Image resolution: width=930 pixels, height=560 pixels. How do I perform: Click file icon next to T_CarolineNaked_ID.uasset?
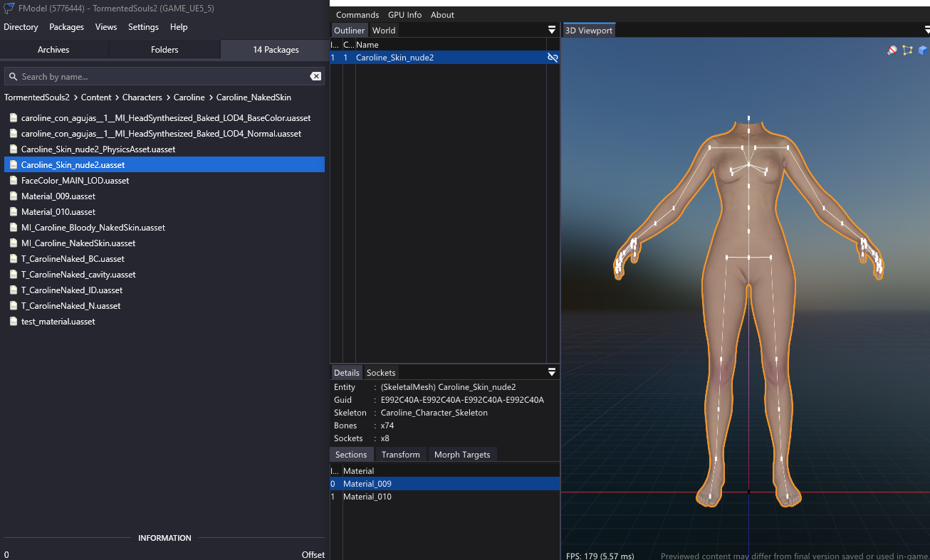pos(14,290)
